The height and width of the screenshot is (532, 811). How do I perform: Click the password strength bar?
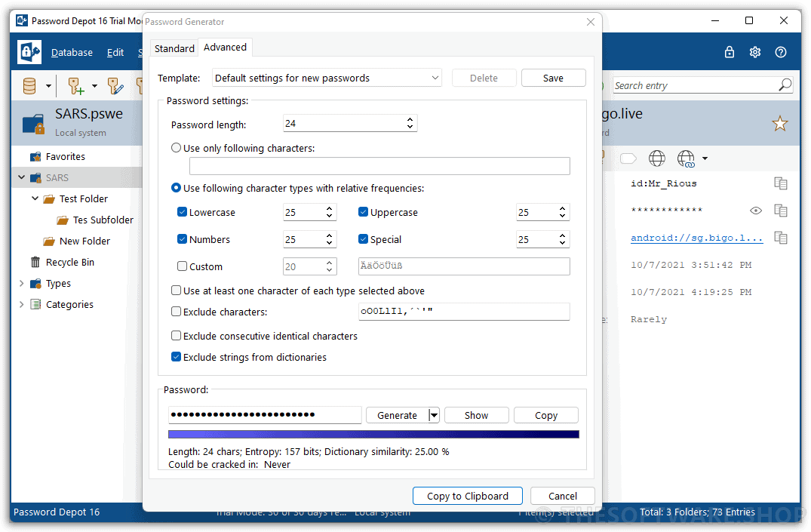pos(373,434)
